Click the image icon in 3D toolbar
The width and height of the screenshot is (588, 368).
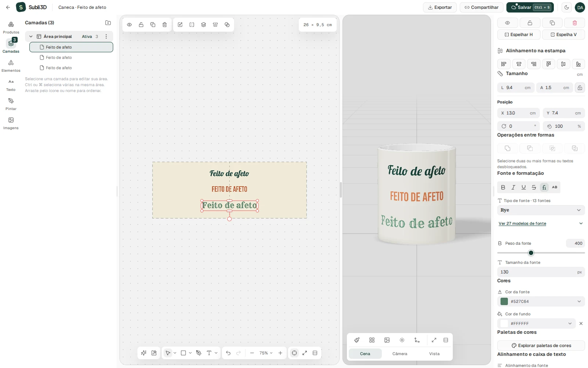(x=387, y=340)
